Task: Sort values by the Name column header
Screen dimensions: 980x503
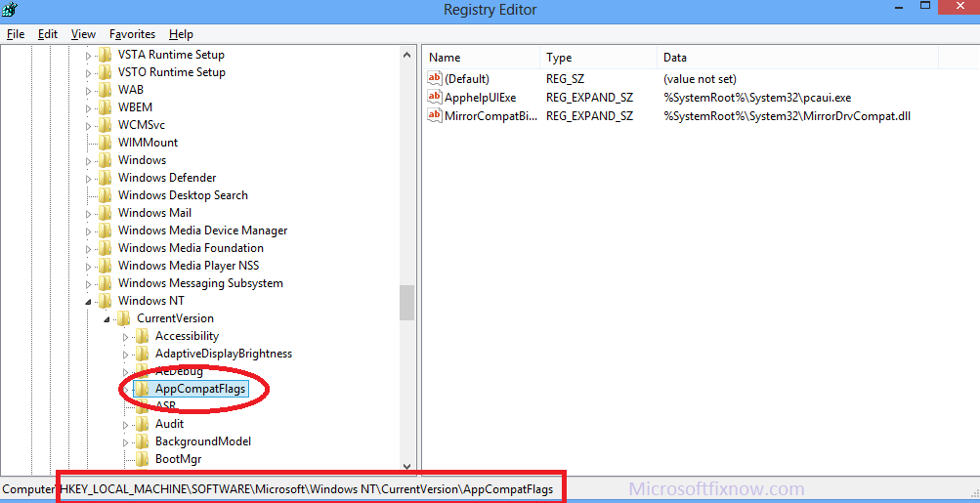Action: coord(482,58)
